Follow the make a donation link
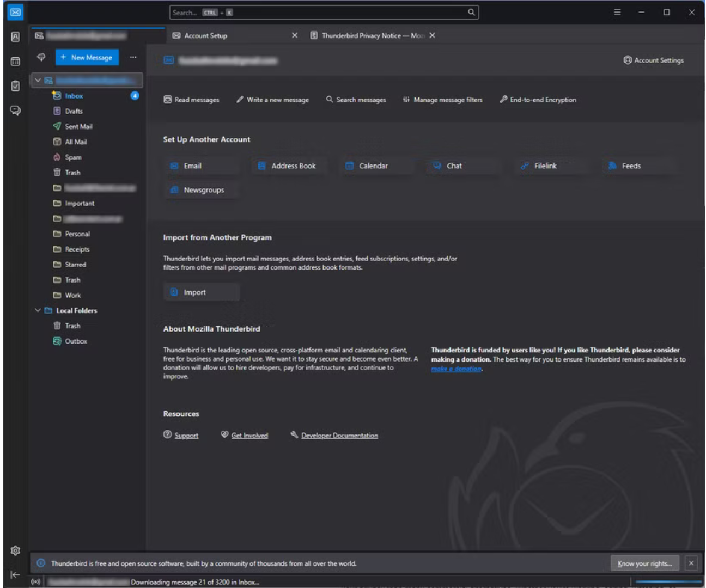The image size is (706, 588). 456,369
